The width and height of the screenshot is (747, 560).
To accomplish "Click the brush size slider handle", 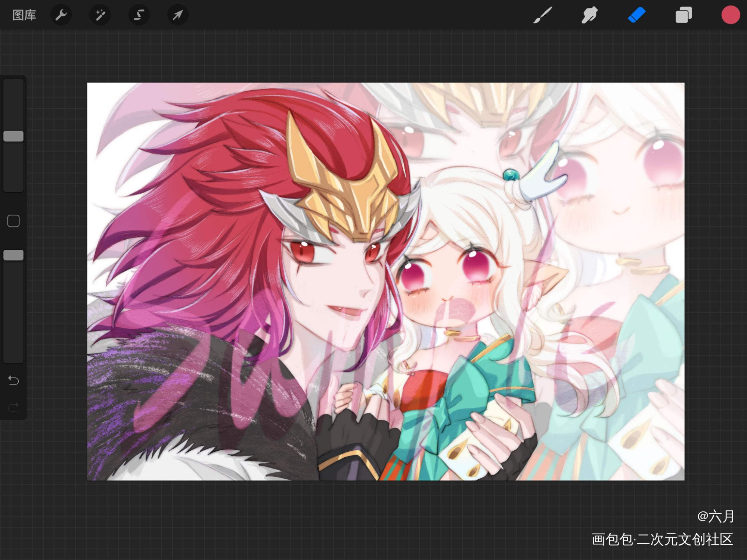I will coord(13,136).
